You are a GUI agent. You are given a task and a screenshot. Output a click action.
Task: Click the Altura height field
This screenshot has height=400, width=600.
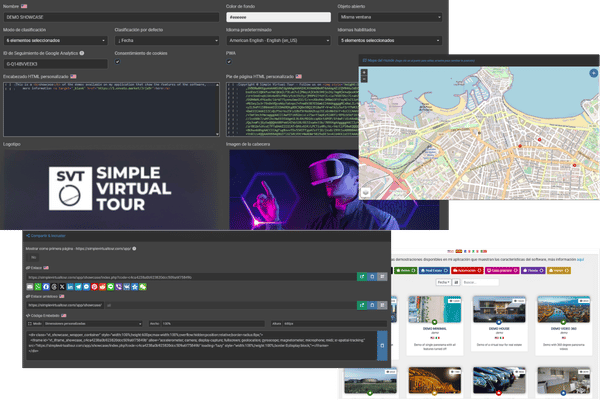tap(335, 324)
